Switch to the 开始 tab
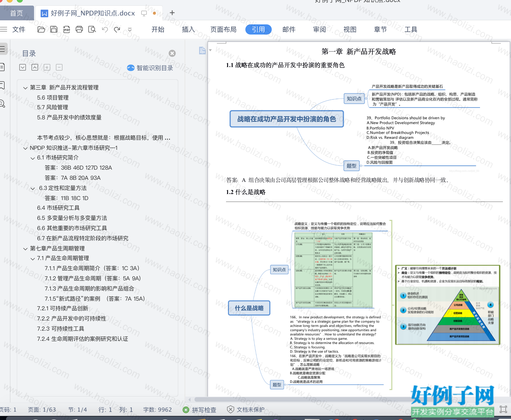The image size is (511, 420). click(158, 29)
